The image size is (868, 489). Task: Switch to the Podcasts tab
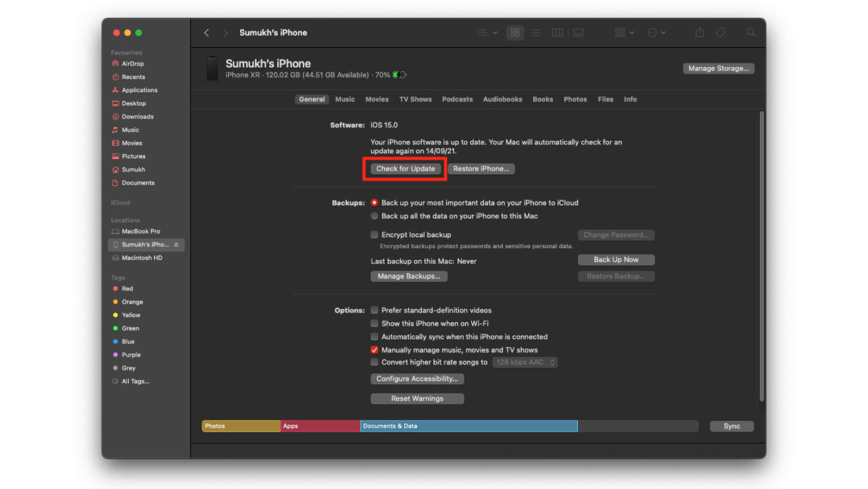point(458,99)
